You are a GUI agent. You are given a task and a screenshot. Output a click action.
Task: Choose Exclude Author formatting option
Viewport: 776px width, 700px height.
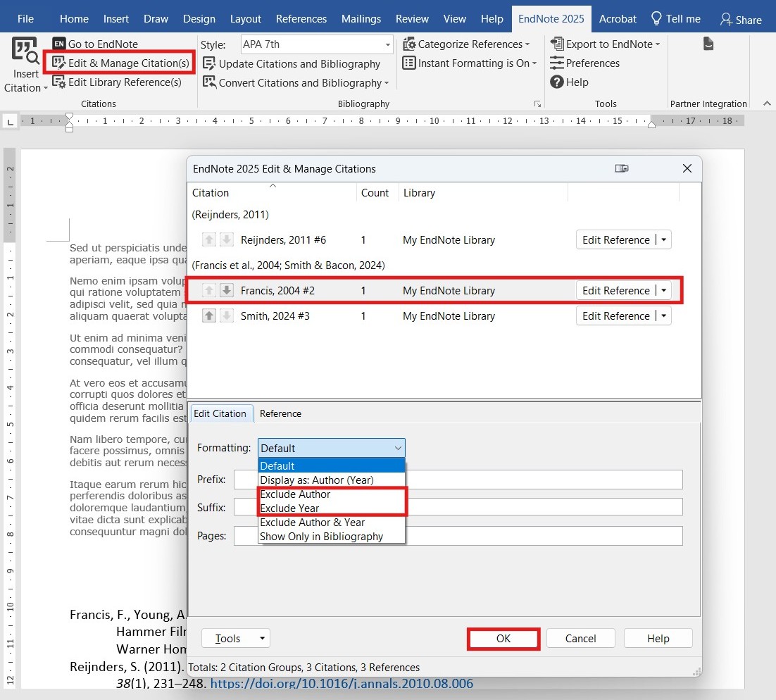[331, 494]
